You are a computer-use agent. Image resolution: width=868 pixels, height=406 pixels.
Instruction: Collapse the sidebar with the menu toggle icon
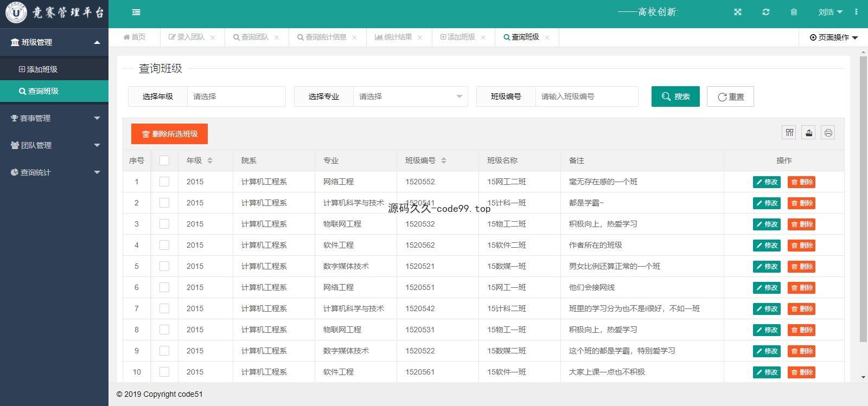click(136, 12)
